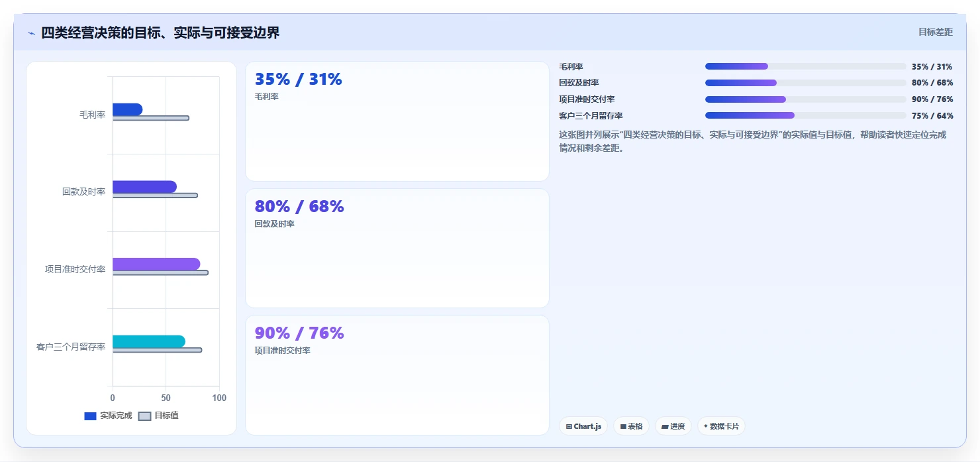Image resolution: width=980 pixels, height=462 pixels.
Task: Click the 项目准时交付率 axis label in chart
Action: (75, 269)
